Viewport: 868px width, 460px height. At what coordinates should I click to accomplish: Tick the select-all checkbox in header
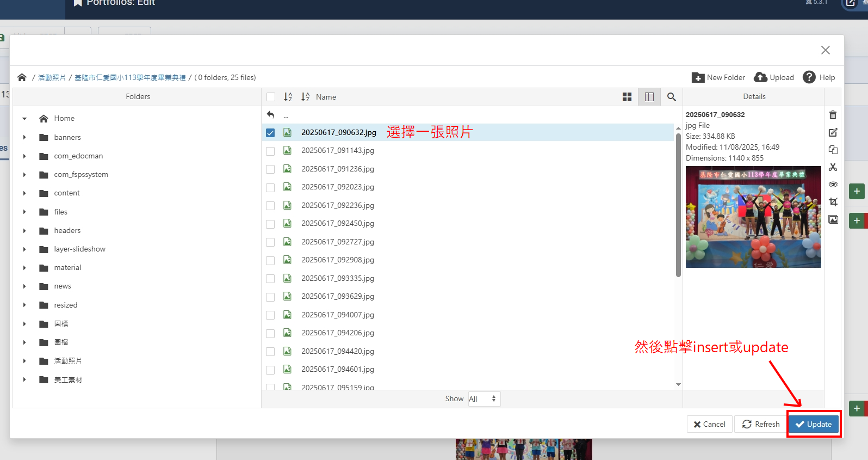tap(271, 97)
